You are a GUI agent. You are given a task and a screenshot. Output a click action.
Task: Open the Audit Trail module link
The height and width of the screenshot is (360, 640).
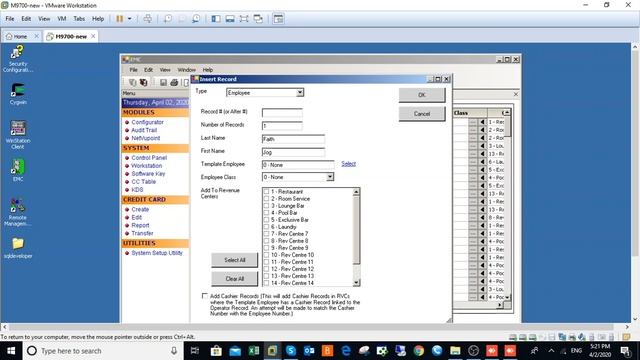coord(144,130)
